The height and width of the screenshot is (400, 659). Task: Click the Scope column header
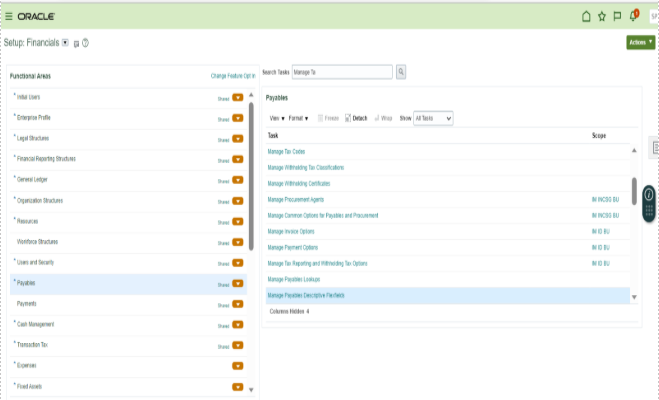[599, 136]
